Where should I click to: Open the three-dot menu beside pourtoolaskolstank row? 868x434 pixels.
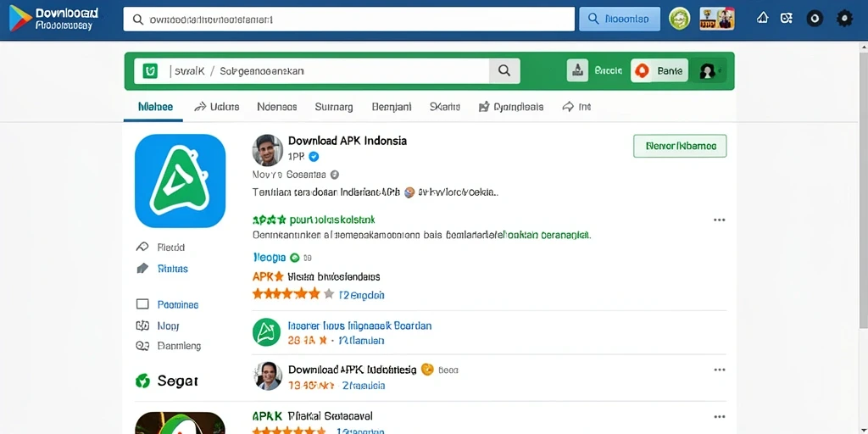719,220
